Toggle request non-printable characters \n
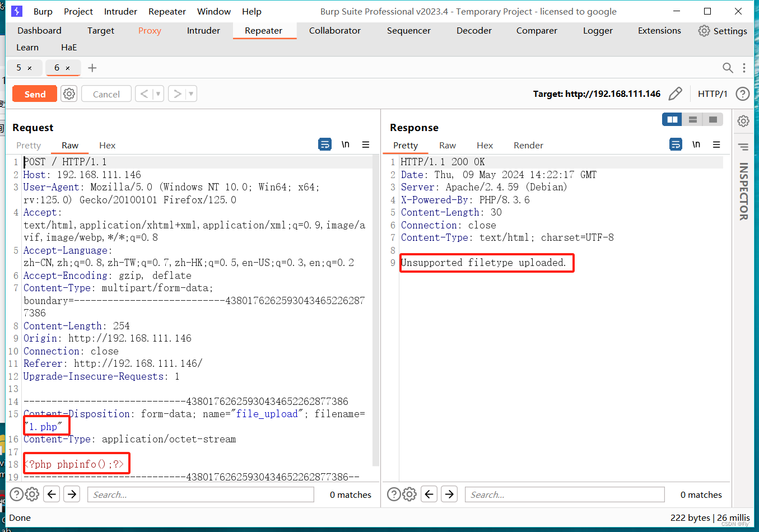The height and width of the screenshot is (532, 759). tap(346, 144)
